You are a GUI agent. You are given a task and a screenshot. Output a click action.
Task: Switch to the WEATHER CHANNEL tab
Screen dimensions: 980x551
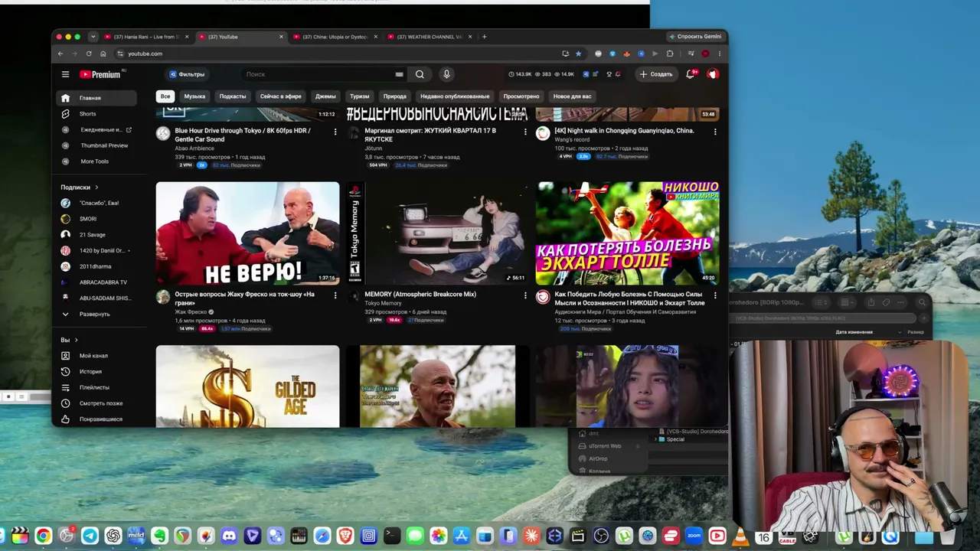point(428,37)
